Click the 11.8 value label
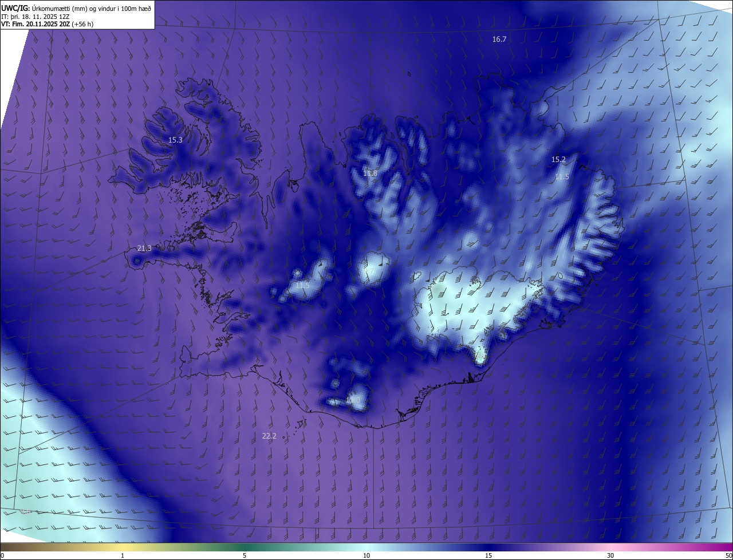Image resolution: width=733 pixels, height=560 pixels. click(370, 173)
